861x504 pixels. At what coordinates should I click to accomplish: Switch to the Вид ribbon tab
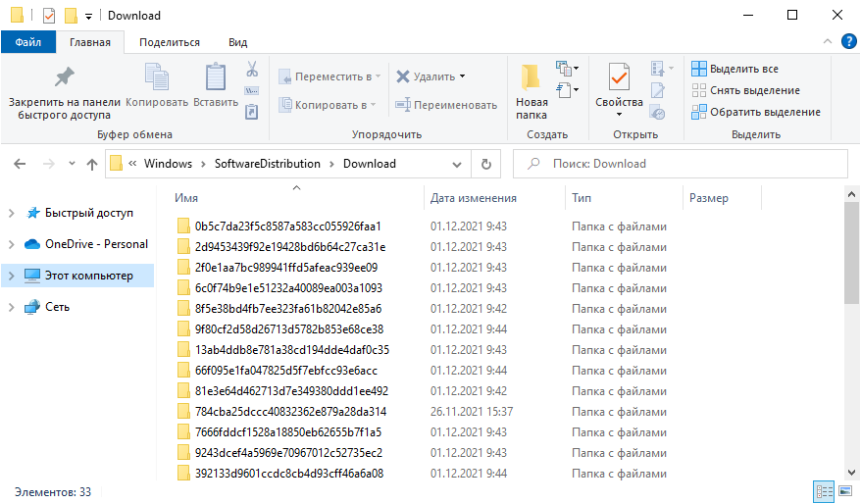point(237,42)
